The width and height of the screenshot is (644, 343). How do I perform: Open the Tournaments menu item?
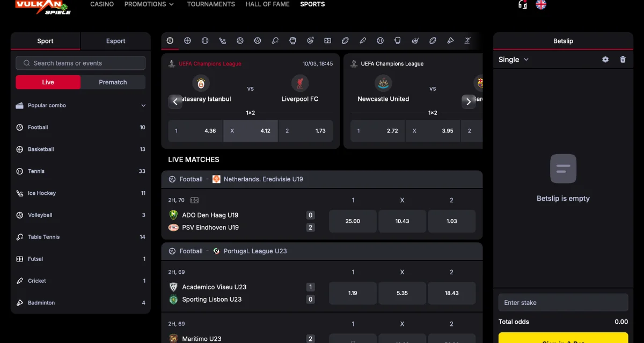(x=211, y=4)
